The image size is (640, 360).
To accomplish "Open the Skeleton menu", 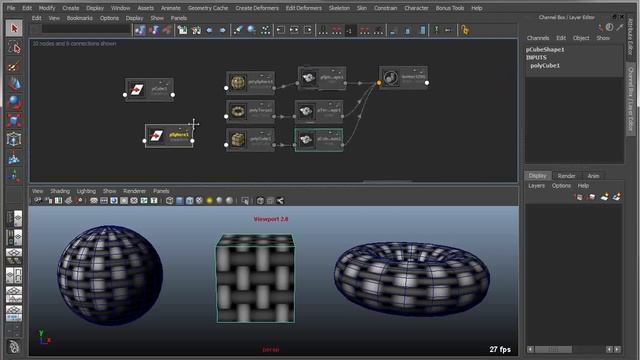I will [x=339, y=8].
